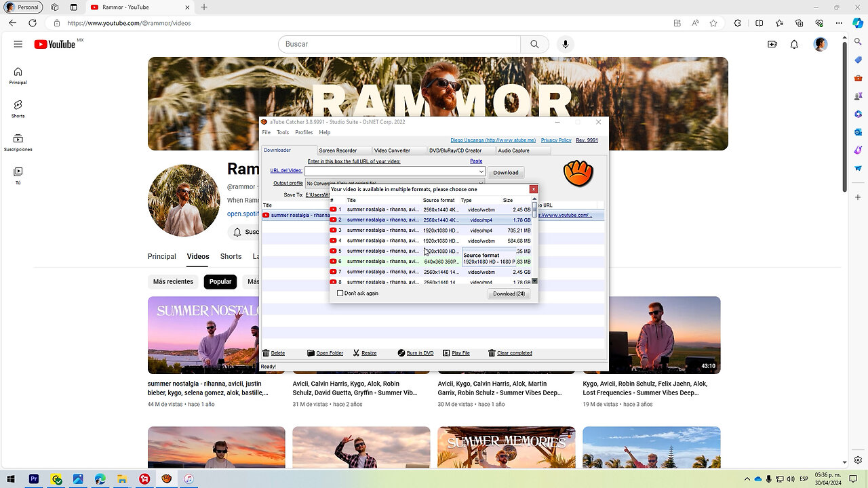This screenshot has height=488, width=868.
Task: Click the YouTube search magnifier button
Action: point(534,44)
